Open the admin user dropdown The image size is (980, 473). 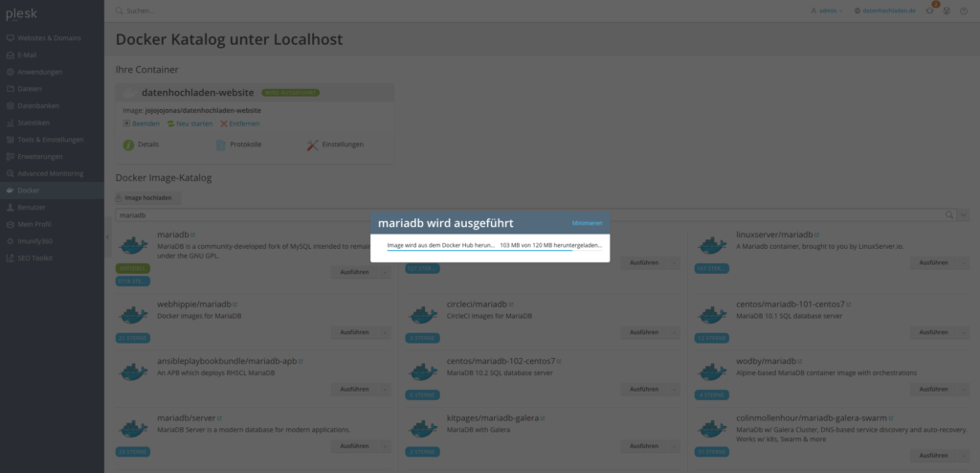coord(827,11)
